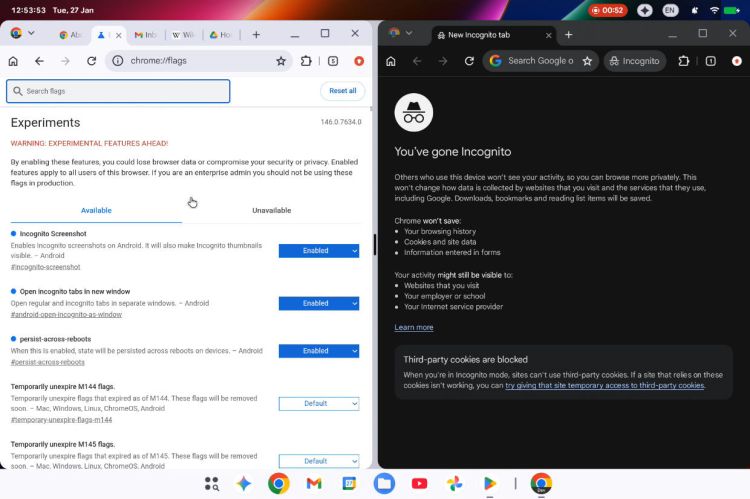Open the #temporary-unexpire-flags-m144 link
Image resolution: width=750 pixels, height=499 pixels.
[61, 420]
